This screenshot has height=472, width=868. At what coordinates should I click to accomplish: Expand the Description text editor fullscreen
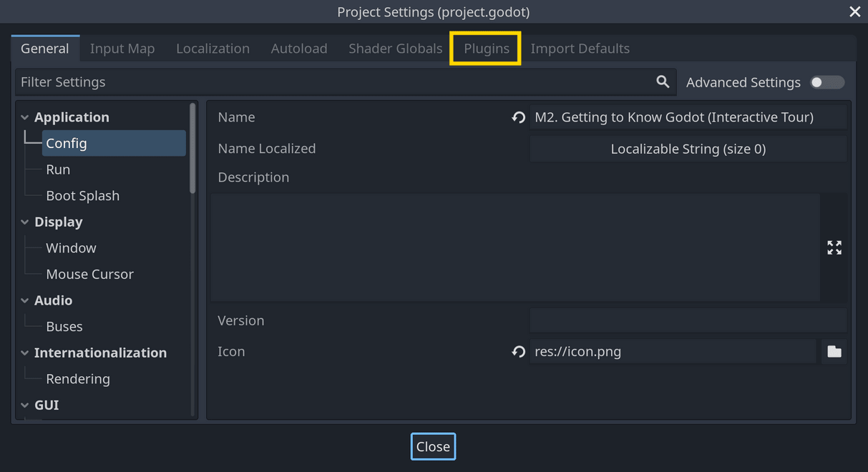[834, 247]
